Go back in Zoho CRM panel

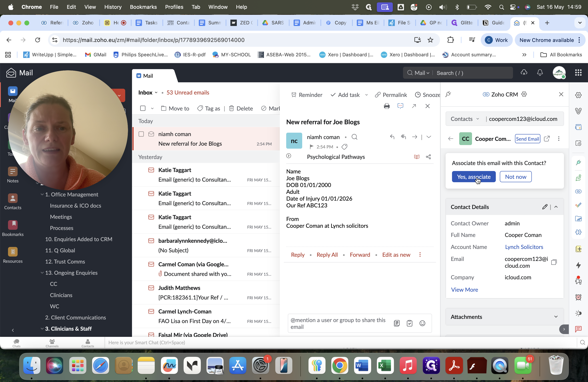point(451,139)
